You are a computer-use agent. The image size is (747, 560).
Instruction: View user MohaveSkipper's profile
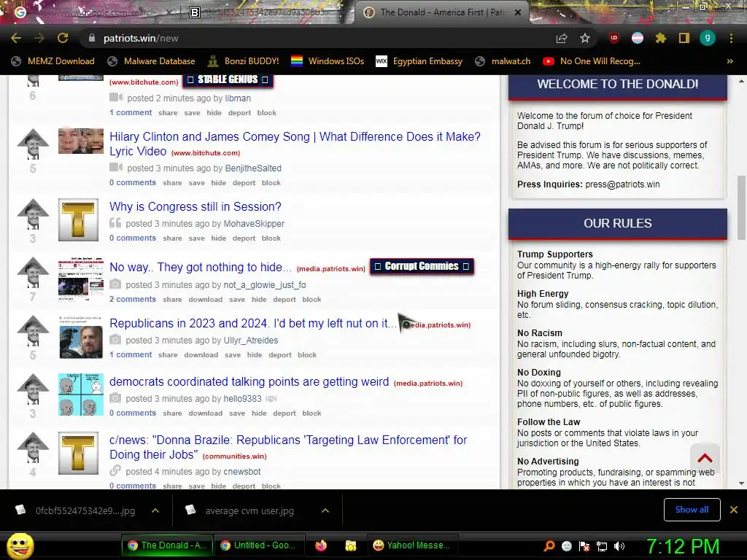[x=254, y=223]
